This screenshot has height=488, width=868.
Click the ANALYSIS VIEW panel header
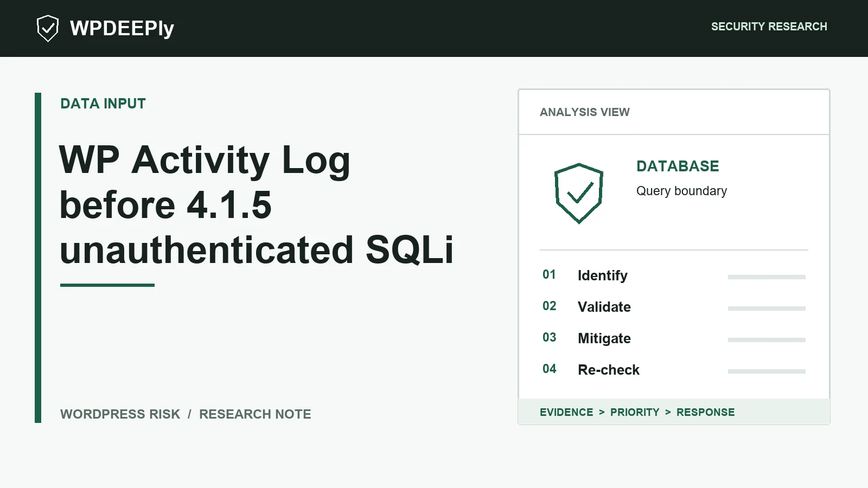coord(585,112)
